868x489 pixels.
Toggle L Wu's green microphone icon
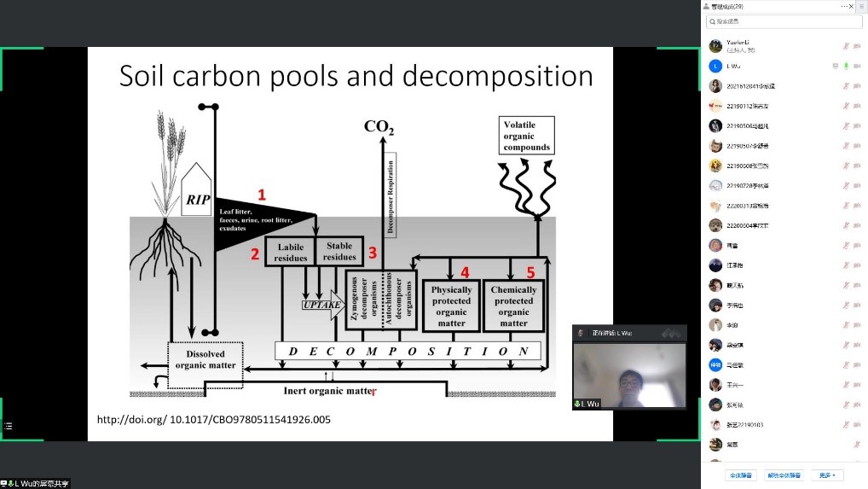pos(846,66)
